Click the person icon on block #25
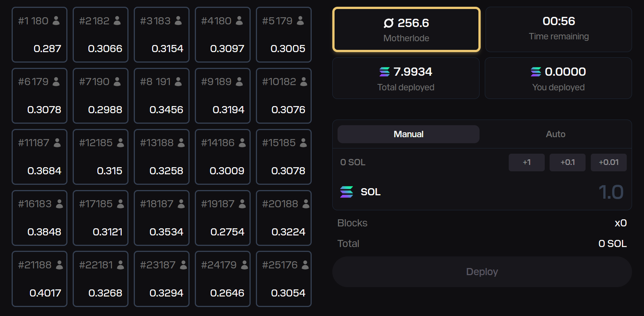The width and height of the screenshot is (644, 316). pyautogui.click(x=305, y=265)
